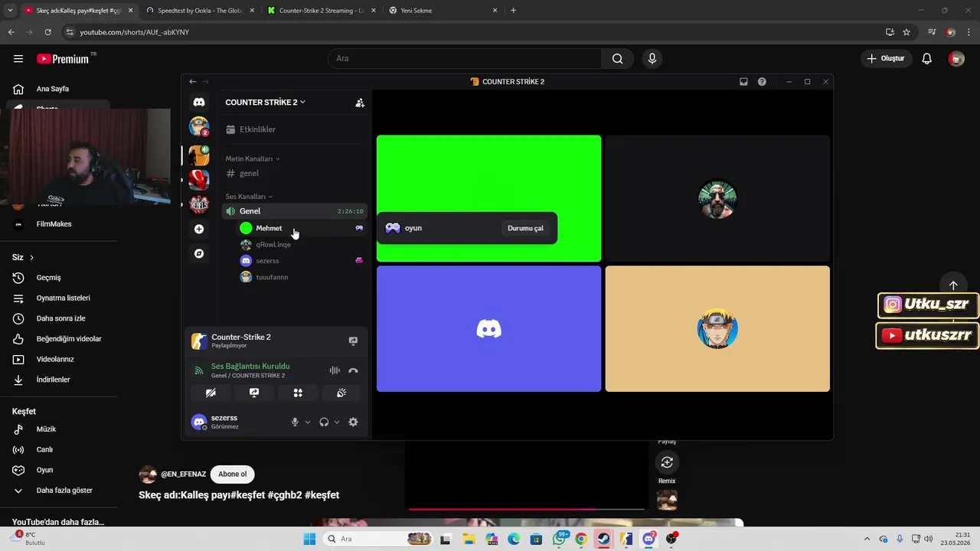Select the Turkish flag server icon
Viewport: 980px width, 551px height.
[x=199, y=180]
